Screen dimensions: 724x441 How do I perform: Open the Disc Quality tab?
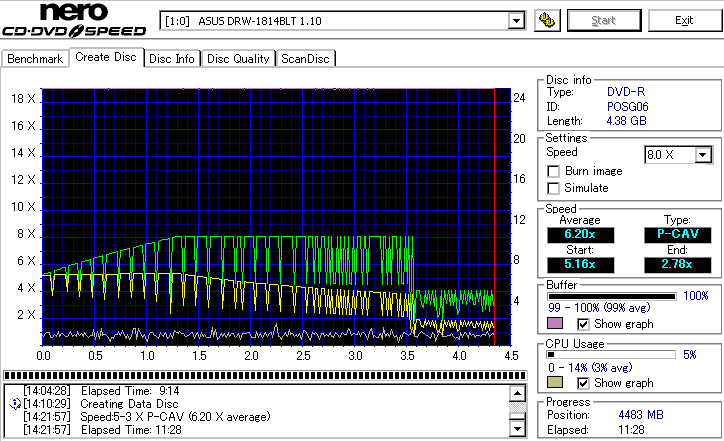[x=238, y=59]
